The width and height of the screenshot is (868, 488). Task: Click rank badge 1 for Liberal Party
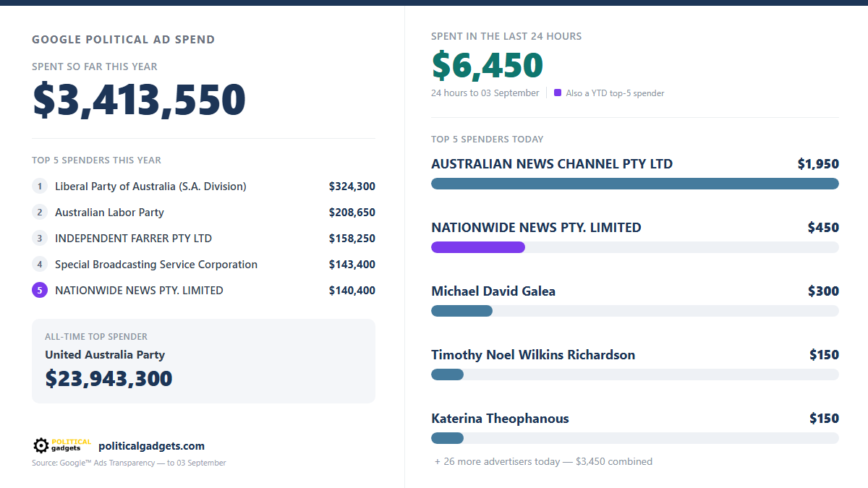(x=40, y=187)
